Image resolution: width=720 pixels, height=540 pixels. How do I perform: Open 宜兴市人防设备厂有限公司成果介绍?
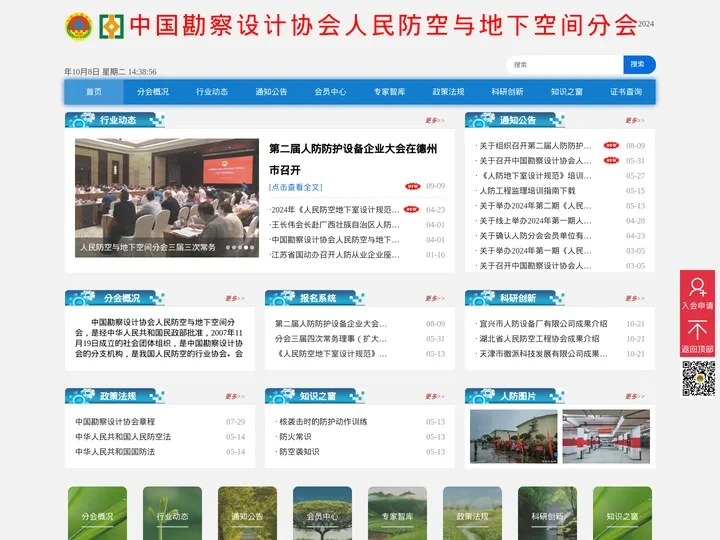pyautogui.click(x=543, y=324)
